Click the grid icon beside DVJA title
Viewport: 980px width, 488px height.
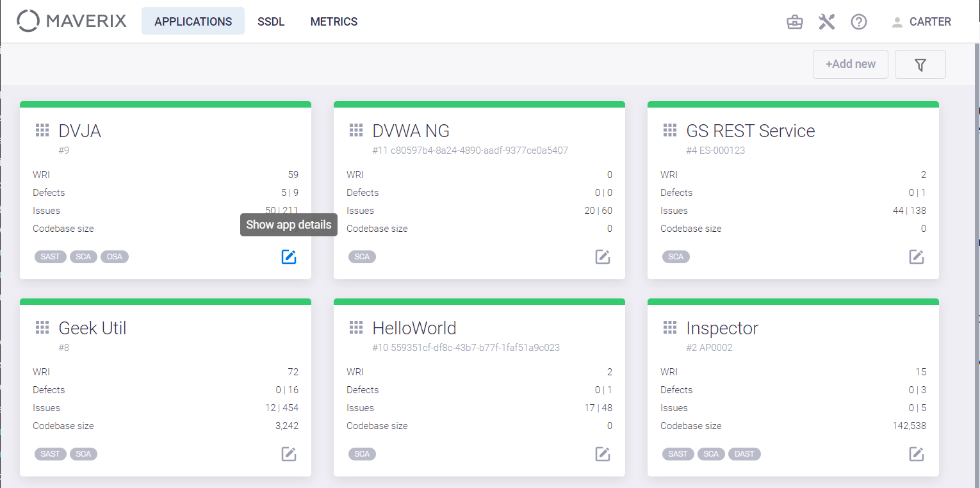[x=42, y=131]
